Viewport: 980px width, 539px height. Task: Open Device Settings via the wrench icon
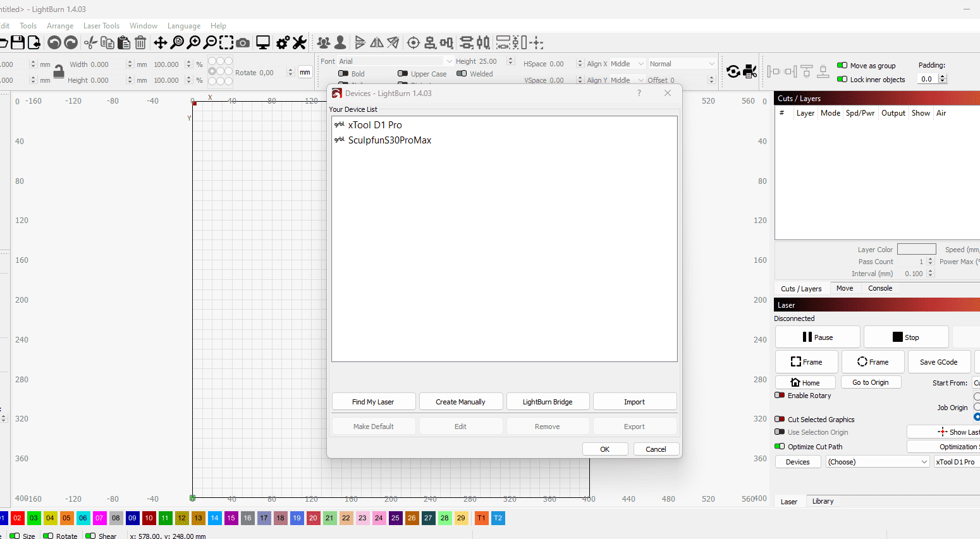point(298,42)
